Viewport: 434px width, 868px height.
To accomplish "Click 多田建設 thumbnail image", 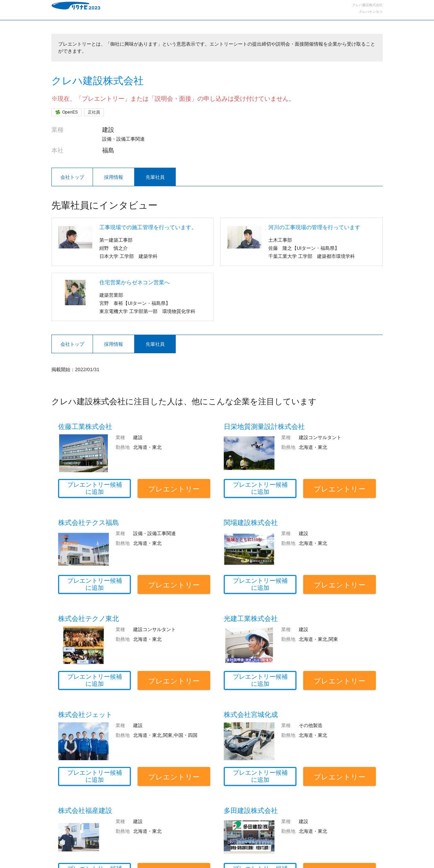I will (x=249, y=837).
